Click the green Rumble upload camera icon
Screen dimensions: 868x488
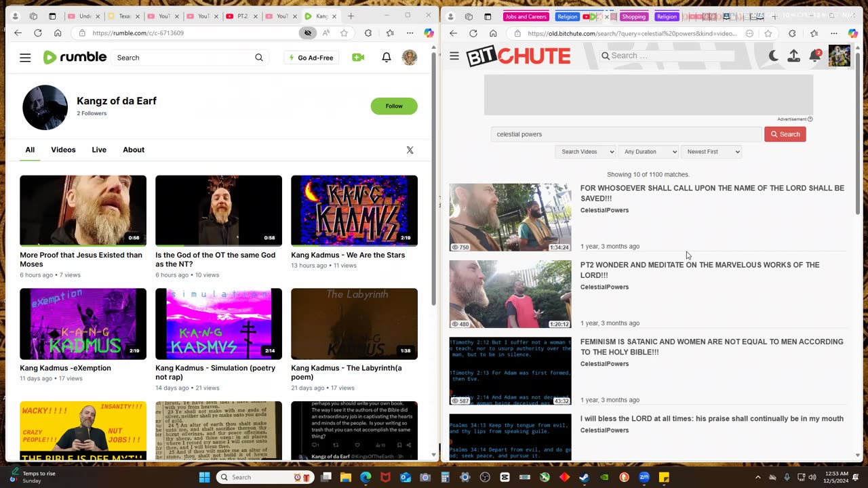tap(358, 58)
